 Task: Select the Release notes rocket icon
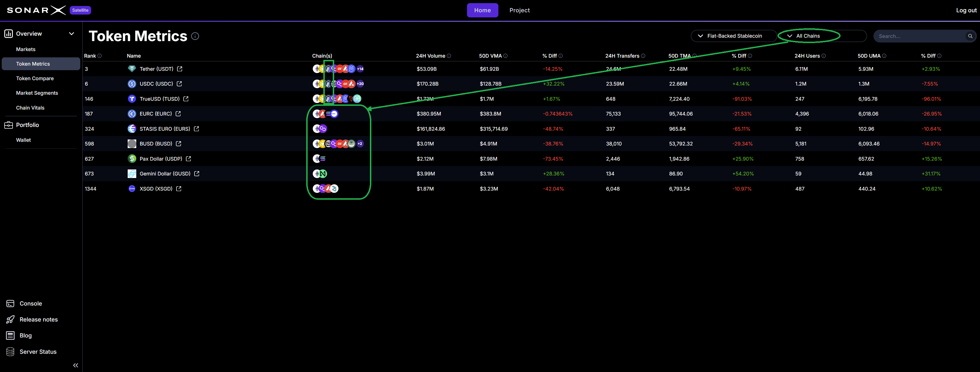coord(10,319)
